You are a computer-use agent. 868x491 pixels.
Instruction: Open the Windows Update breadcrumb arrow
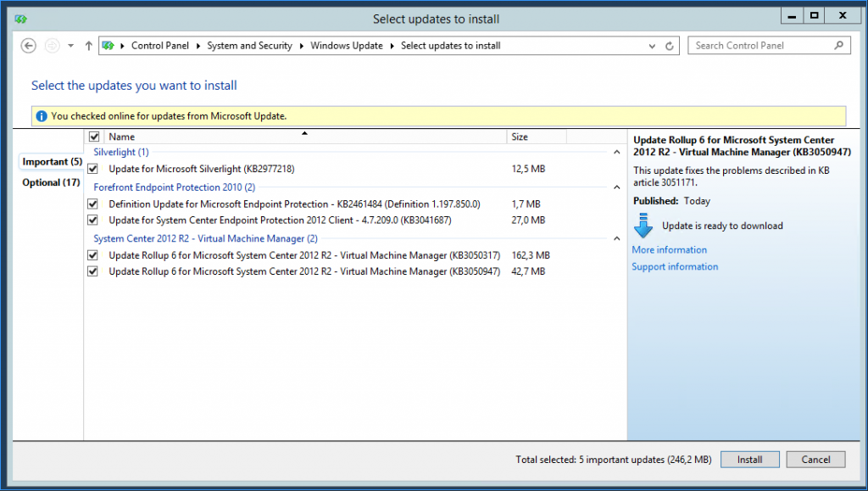tap(392, 46)
